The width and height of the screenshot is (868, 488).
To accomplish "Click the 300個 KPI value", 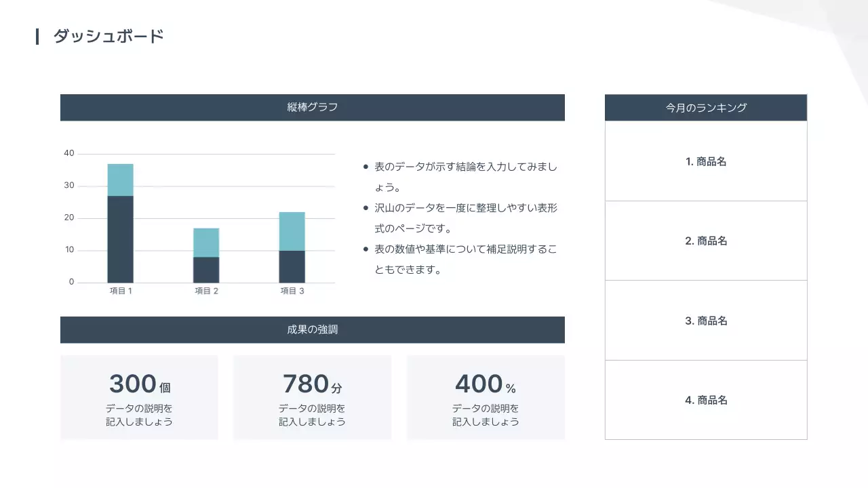I will (x=139, y=384).
